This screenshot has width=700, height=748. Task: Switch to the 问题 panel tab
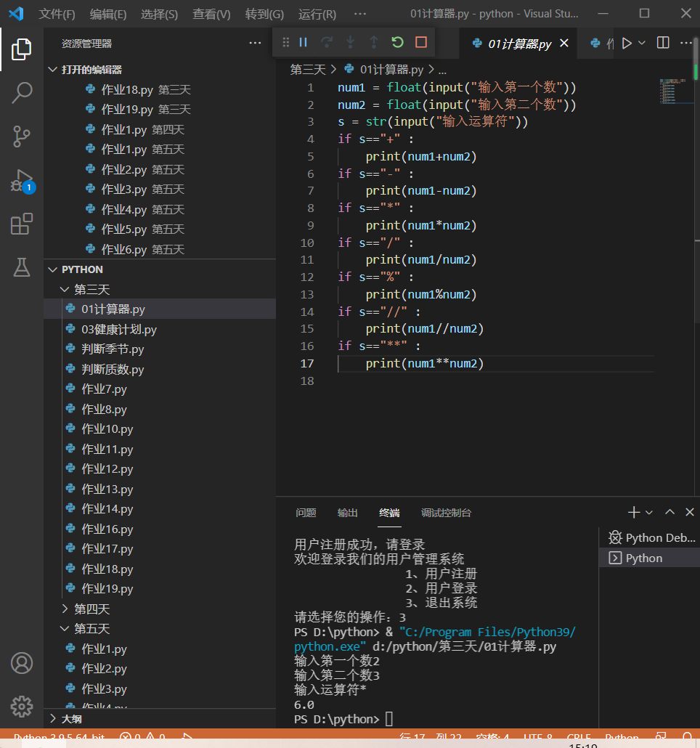coord(306,513)
